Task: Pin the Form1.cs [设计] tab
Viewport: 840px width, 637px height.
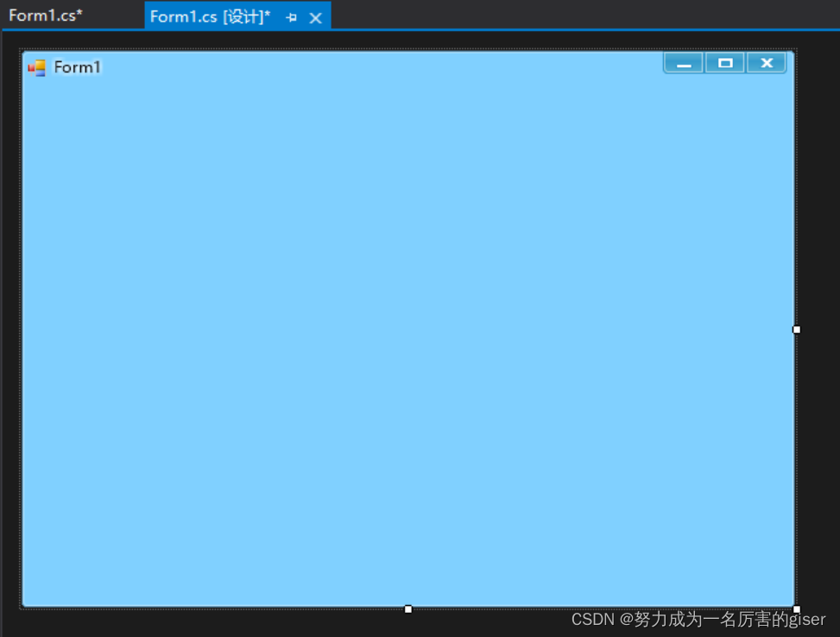Action: click(x=292, y=17)
